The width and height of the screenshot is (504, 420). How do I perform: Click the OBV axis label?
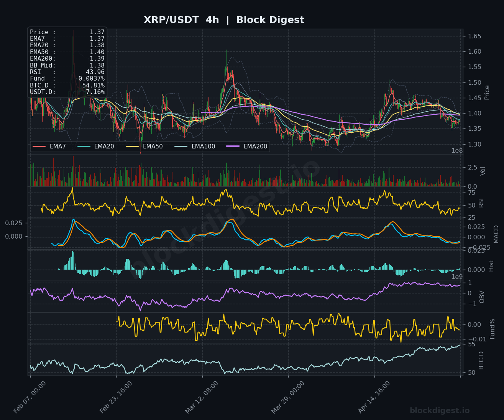coord(482,297)
